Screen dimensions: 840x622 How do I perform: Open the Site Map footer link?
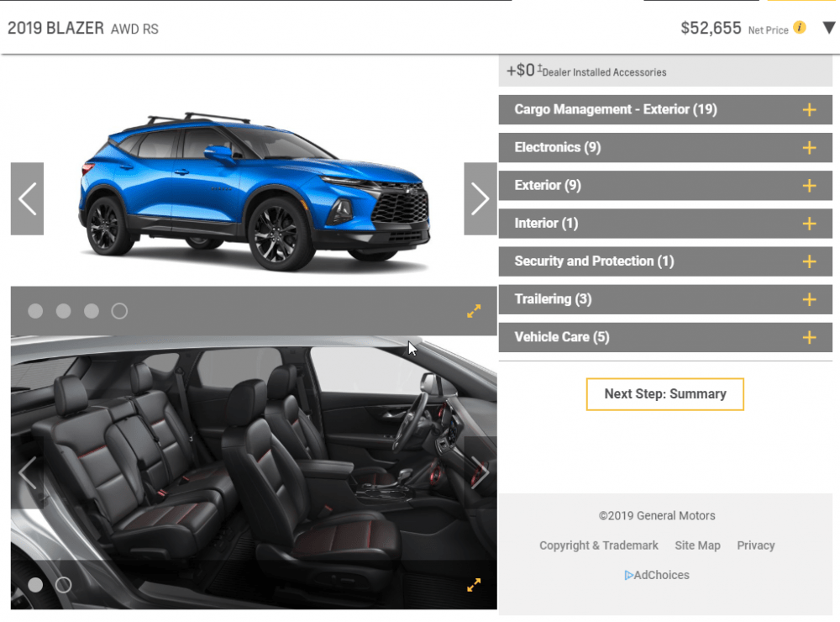697,546
